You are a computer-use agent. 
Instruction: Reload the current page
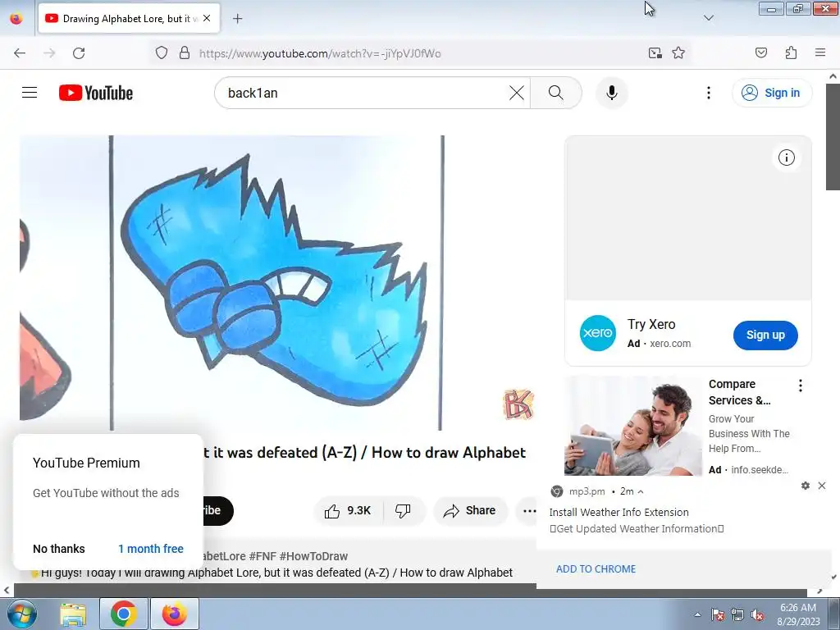[x=79, y=53]
